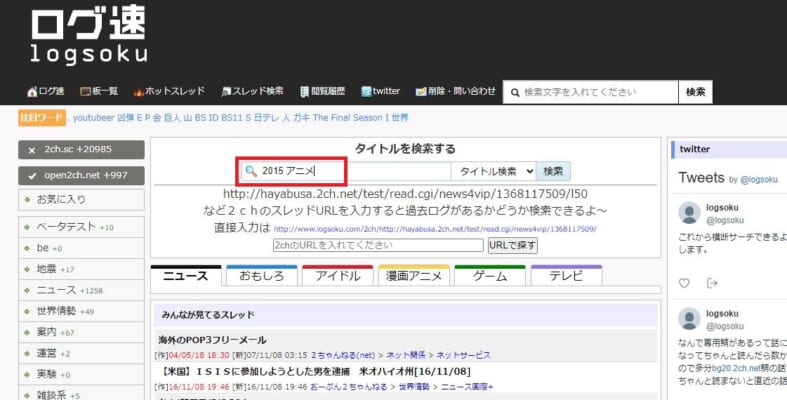Open the 閲覧履歴 browsing history menu
787x400 pixels.
pos(322,91)
